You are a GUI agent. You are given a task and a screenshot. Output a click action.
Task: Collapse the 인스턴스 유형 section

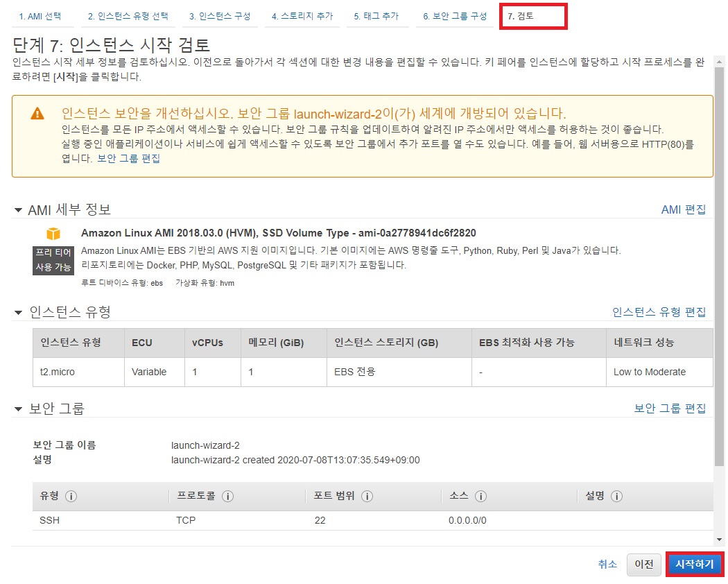[x=18, y=313]
